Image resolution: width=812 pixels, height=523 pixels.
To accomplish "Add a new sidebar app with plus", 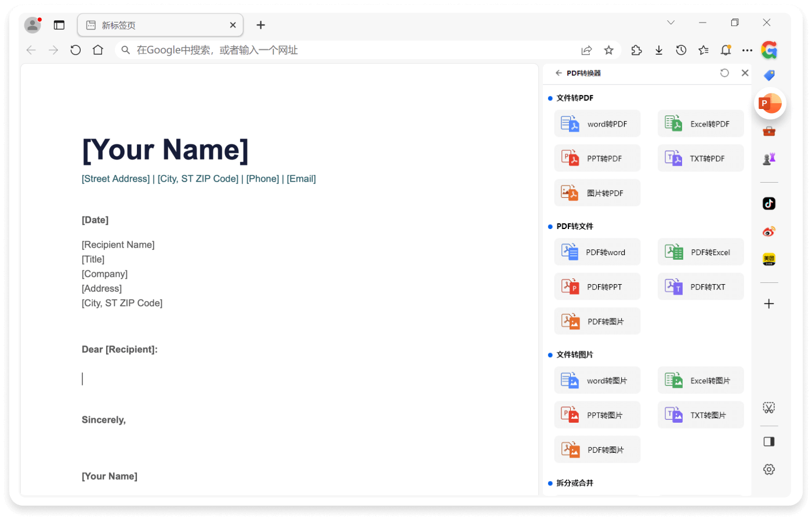I will [x=769, y=304].
